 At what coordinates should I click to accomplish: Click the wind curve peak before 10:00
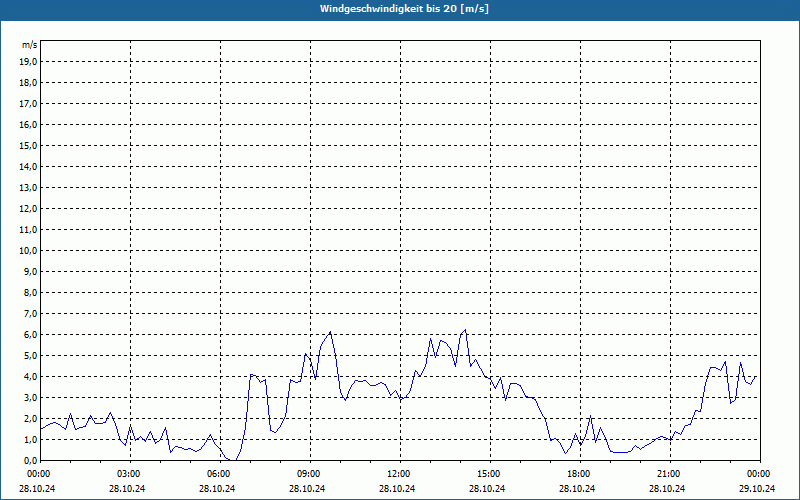click(x=331, y=332)
